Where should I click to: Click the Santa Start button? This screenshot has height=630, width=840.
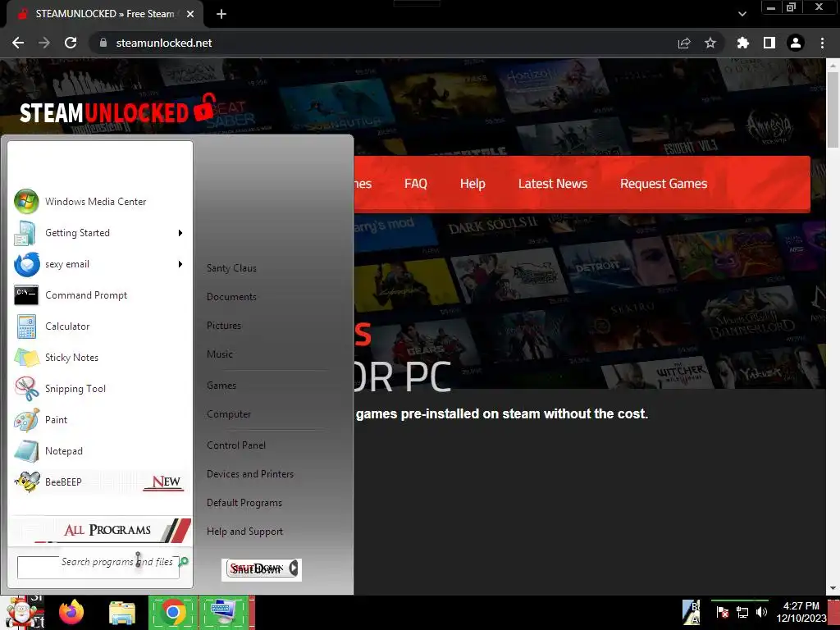point(22,612)
